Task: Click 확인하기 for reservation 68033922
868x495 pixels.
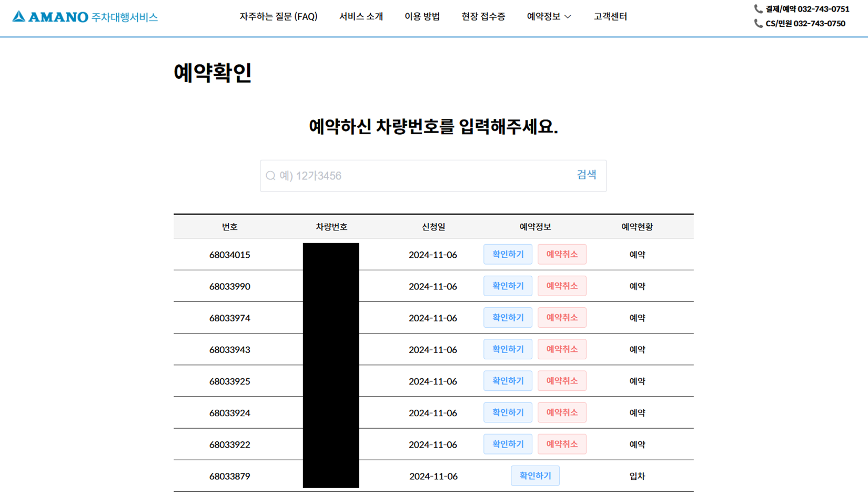Action: pyautogui.click(x=508, y=444)
